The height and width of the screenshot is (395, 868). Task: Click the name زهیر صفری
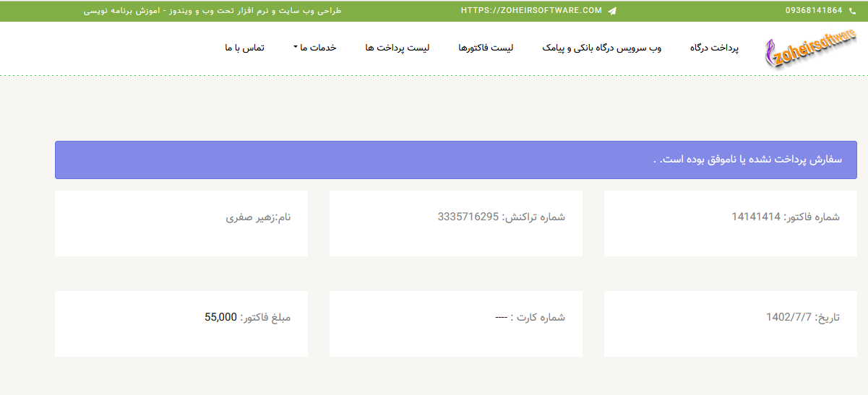(x=250, y=217)
